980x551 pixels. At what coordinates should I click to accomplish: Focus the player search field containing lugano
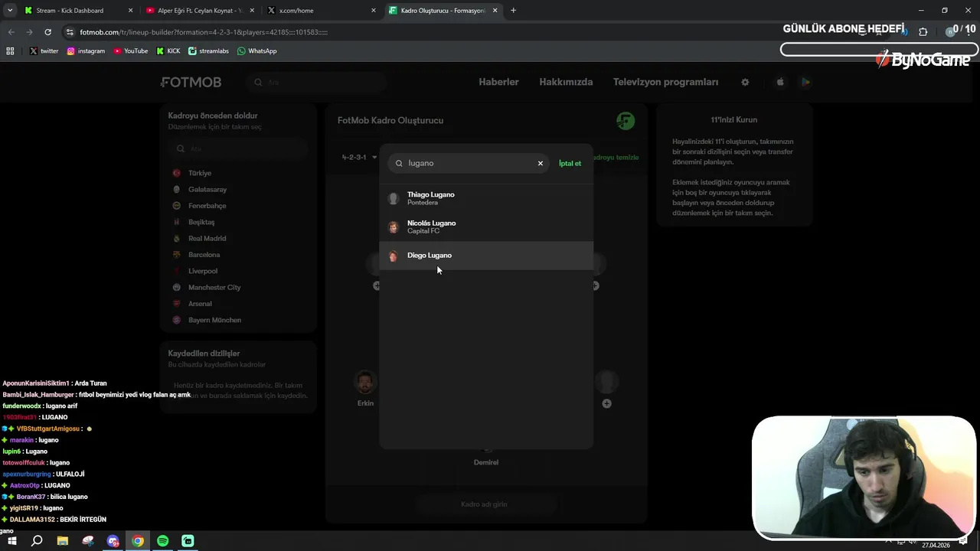[x=468, y=163]
